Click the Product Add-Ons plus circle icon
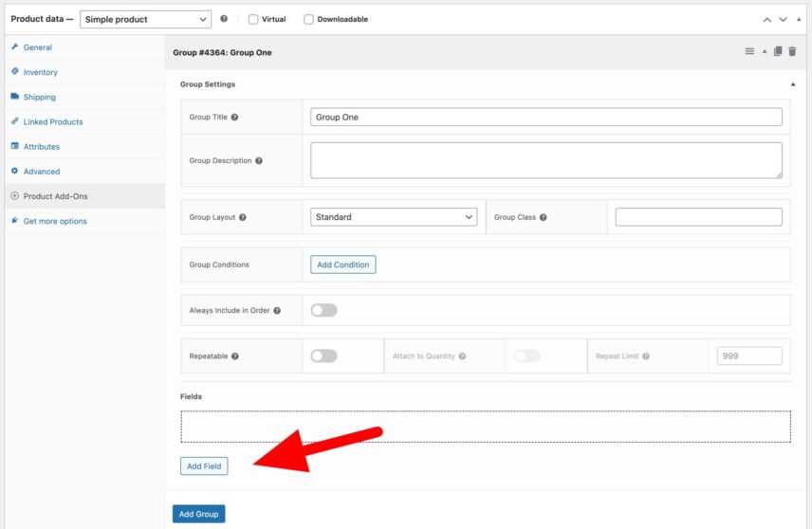This screenshot has width=812, height=529. coord(14,195)
